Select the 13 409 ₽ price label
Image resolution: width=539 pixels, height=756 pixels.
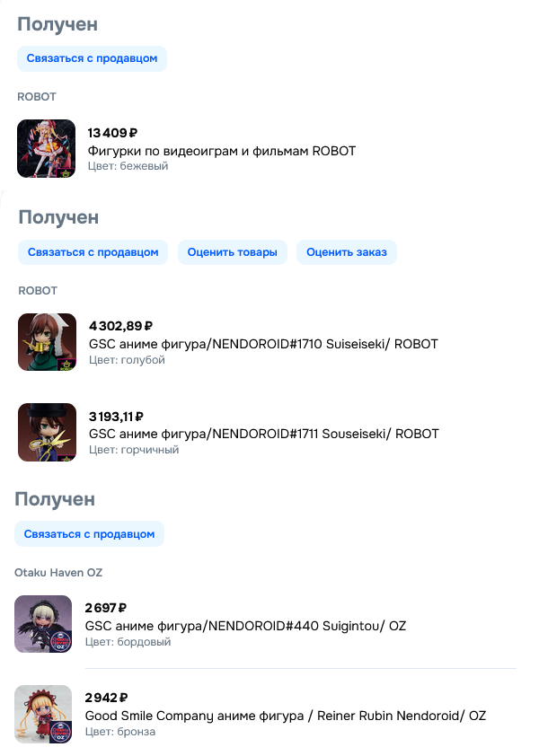point(112,133)
